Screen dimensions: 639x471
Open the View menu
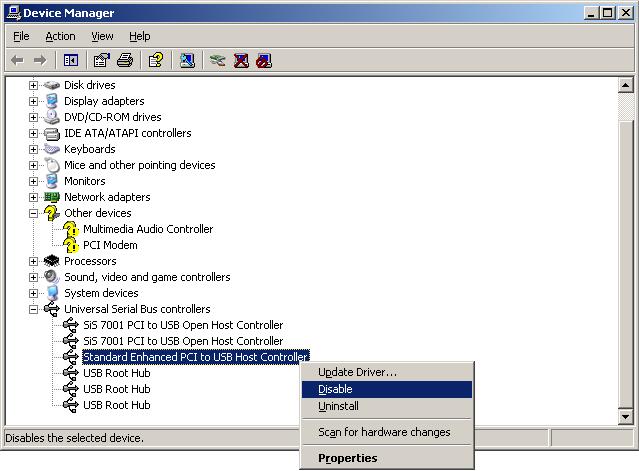(102, 36)
